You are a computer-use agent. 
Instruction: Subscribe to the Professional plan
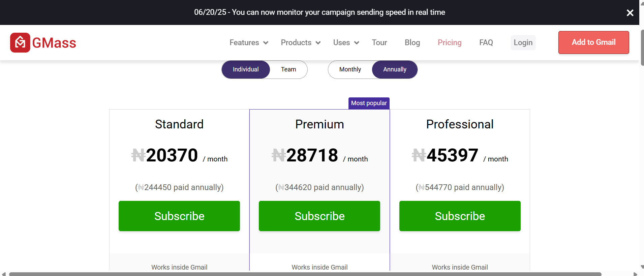pyautogui.click(x=460, y=216)
